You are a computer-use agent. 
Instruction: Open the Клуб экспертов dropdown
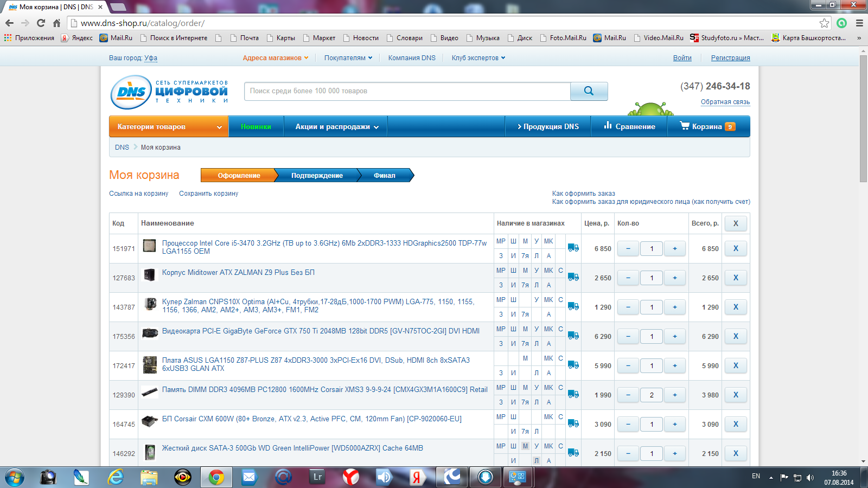pyautogui.click(x=478, y=58)
